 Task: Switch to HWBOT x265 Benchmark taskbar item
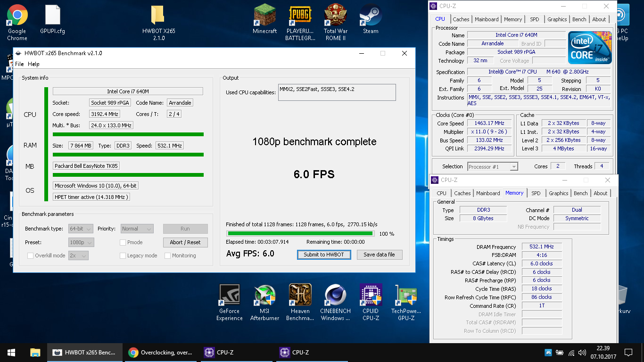click(x=85, y=352)
